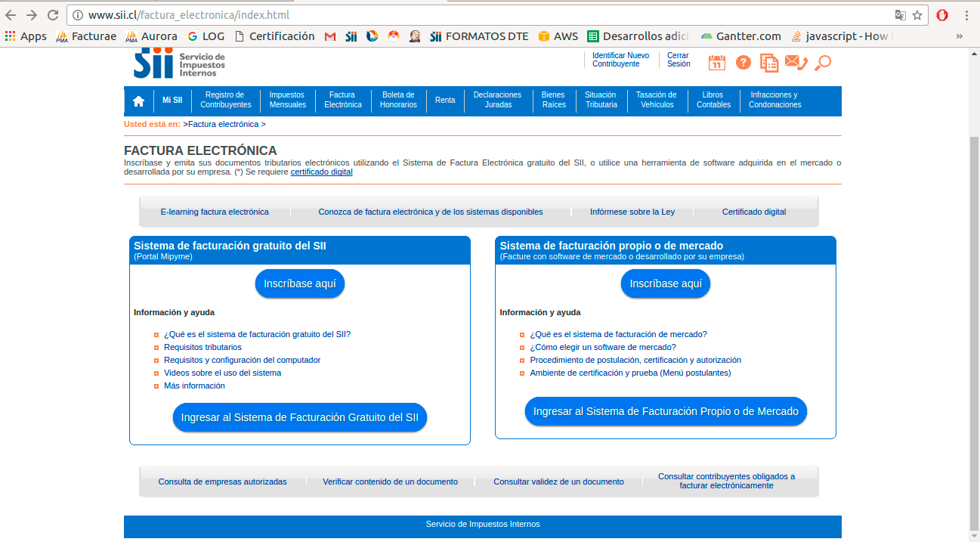
Task: Open Verificar contenido de un documento link
Action: coord(390,482)
